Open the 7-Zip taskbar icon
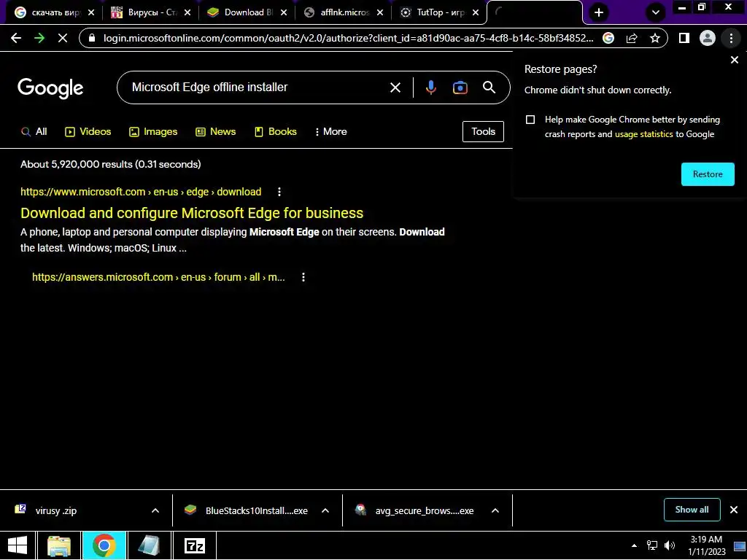Screen dimensions: 747x560 [195, 545]
